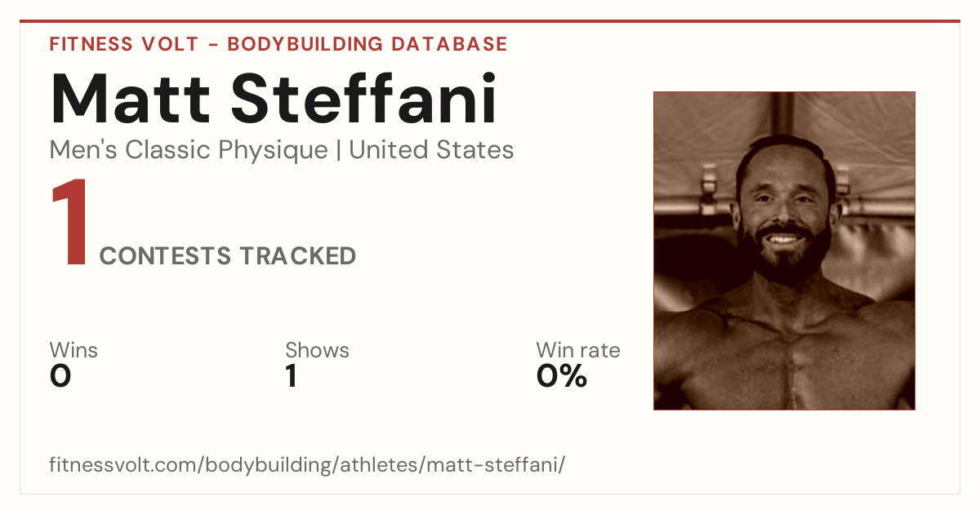Click United States in the subtitle

pyautogui.click(x=431, y=150)
